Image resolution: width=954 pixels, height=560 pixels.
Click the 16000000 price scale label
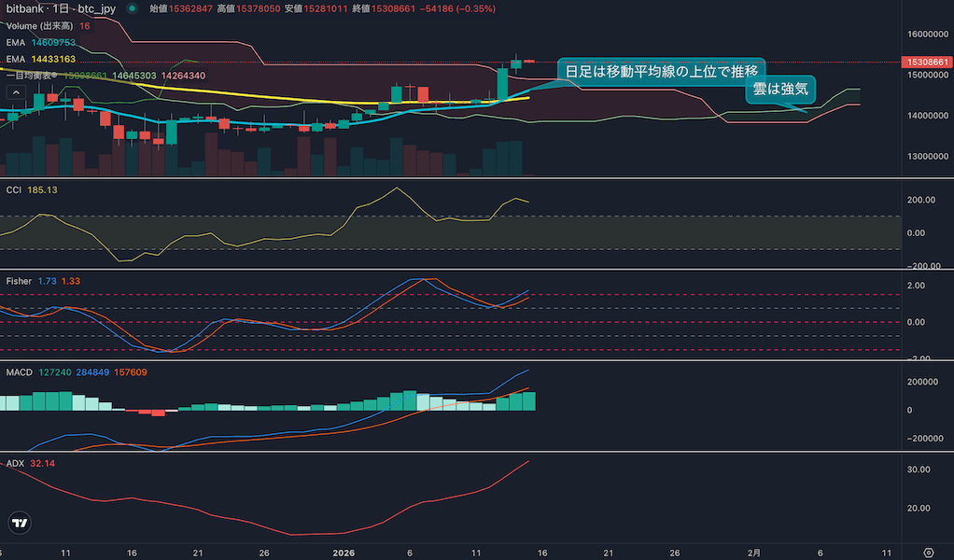[926, 34]
